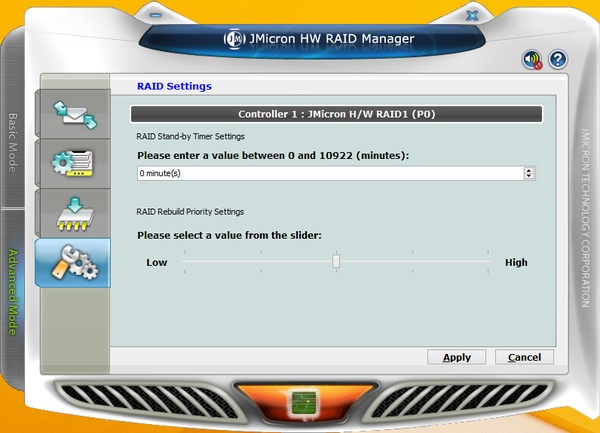Close the JMicron HW RAID Manager window

click(x=472, y=16)
